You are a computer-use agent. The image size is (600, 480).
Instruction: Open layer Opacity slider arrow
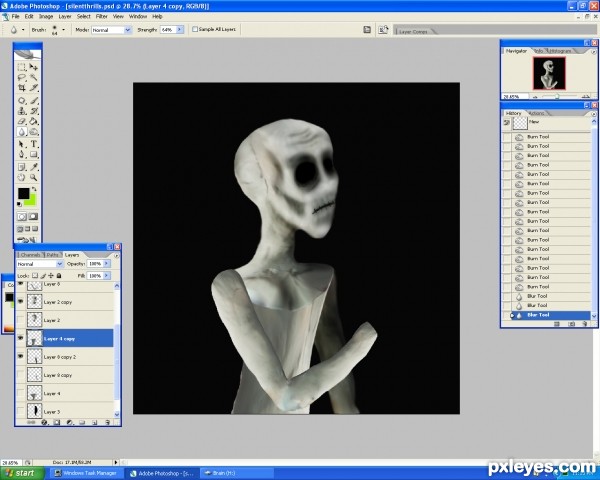[x=106, y=264]
